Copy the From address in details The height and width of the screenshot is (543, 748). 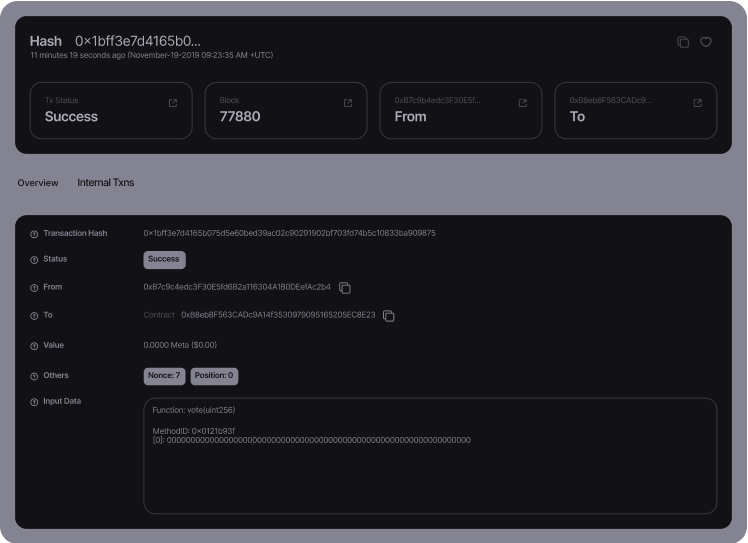345,288
